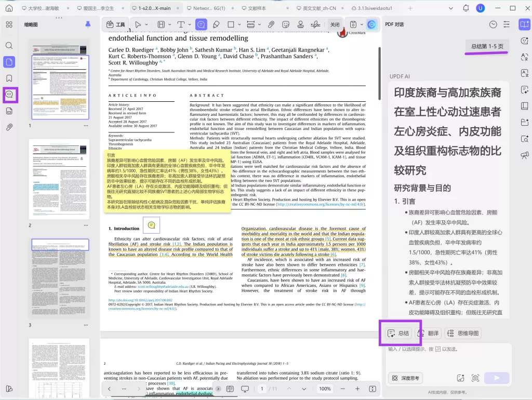Toggle the UPDF AI assistant button in toolbar
This screenshot has width=532, height=400.
[x=371, y=24]
